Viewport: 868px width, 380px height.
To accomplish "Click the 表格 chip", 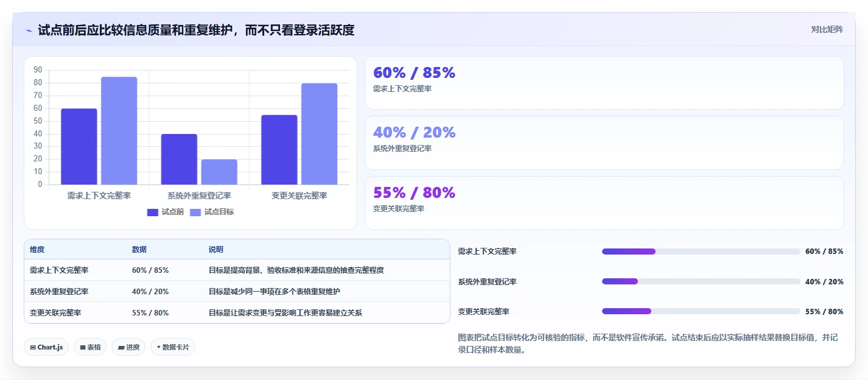I will [90, 347].
